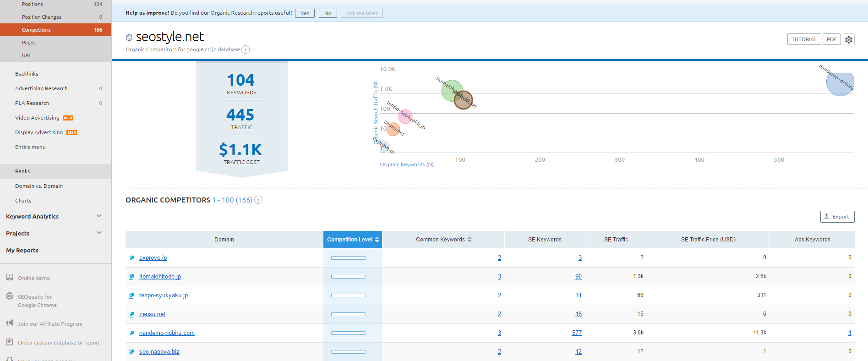Open Charts in the sidebar
This screenshot has height=361, width=868.
coord(23,201)
